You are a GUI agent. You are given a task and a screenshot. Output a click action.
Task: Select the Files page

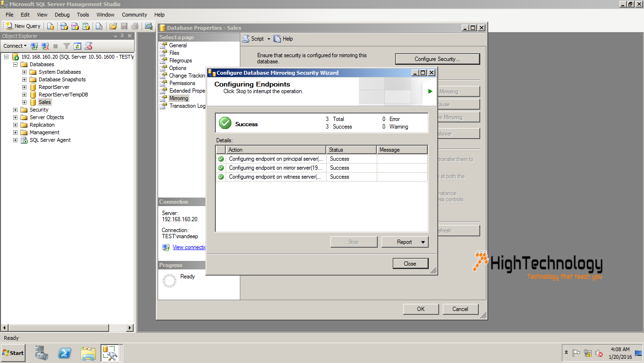tap(174, 53)
